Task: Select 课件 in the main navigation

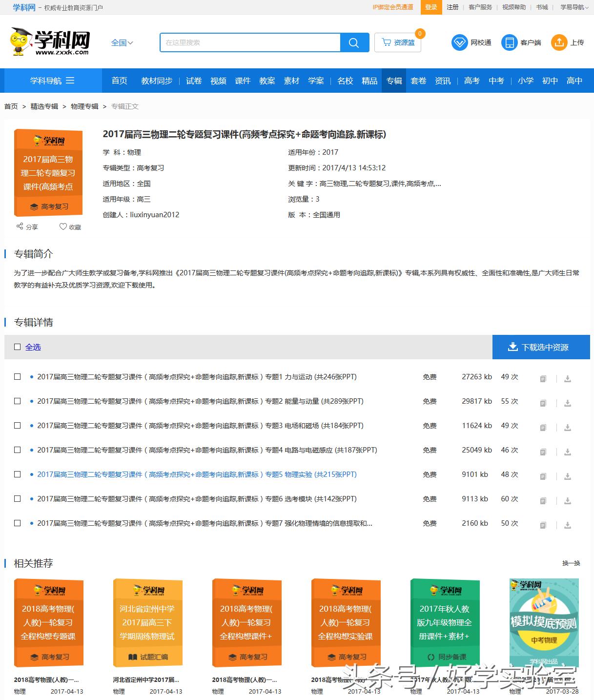Action: (243, 81)
